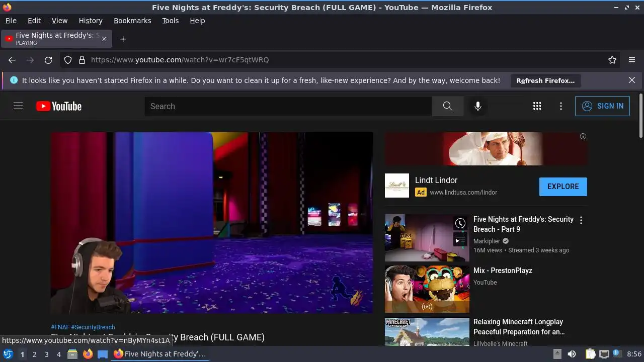Click the SIGN IN button
This screenshot has width=644, height=362.
pyautogui.click(x=602, y=106)
